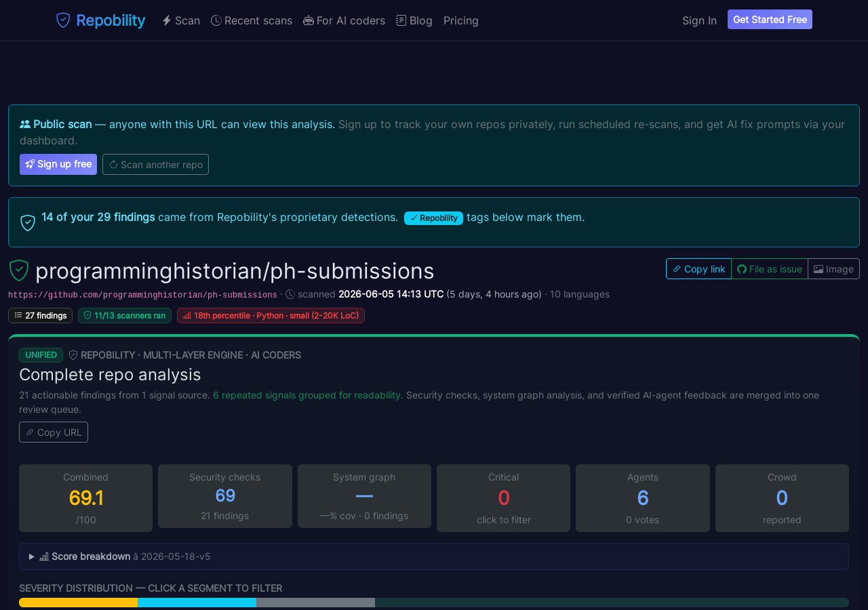The height and width of the screenshot is (610, 868).
Task: Click Get Started Free button
Action: pos(770,20)
